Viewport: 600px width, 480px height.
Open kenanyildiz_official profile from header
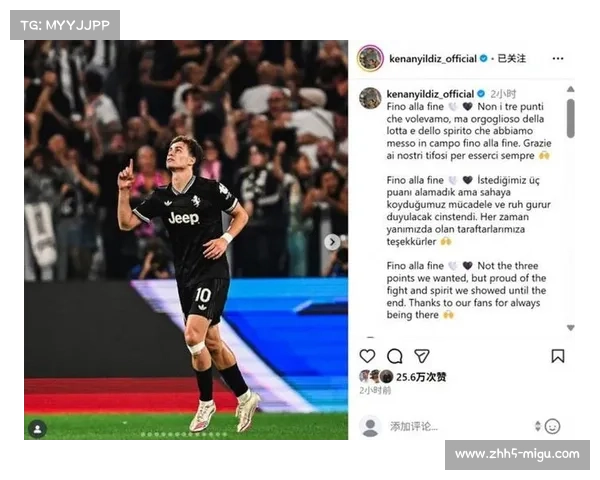[x=433, y=59]
